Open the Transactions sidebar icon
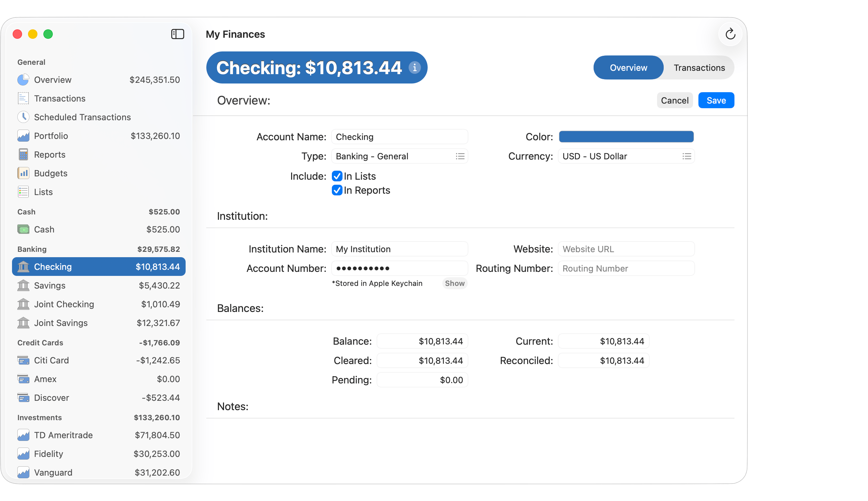Image resolution: width=868 pixels, height=501 pixels. point(23,98)
